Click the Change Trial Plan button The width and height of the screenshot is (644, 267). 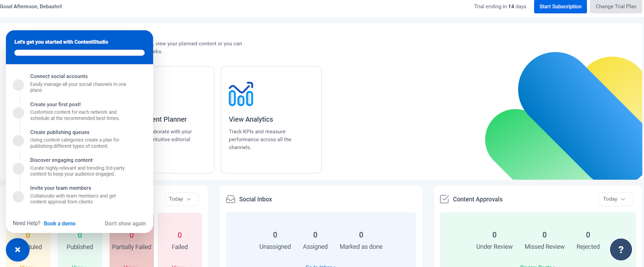pos(616,6)
